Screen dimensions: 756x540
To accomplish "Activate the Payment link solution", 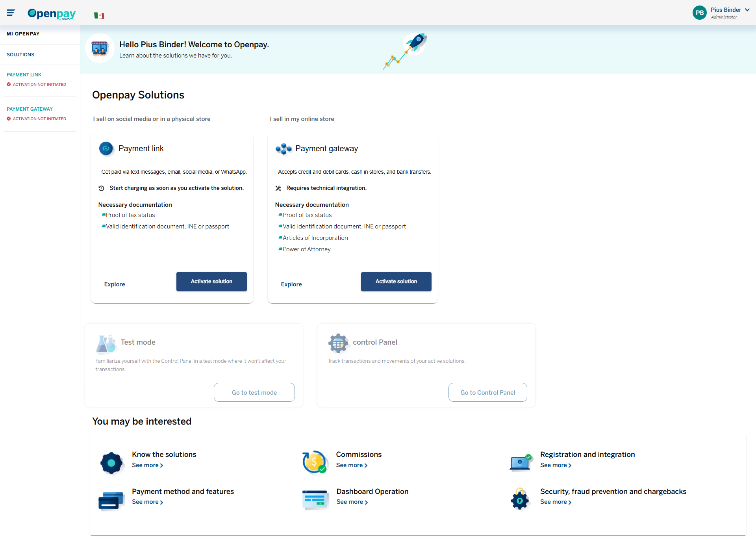I will coord(211,282).
